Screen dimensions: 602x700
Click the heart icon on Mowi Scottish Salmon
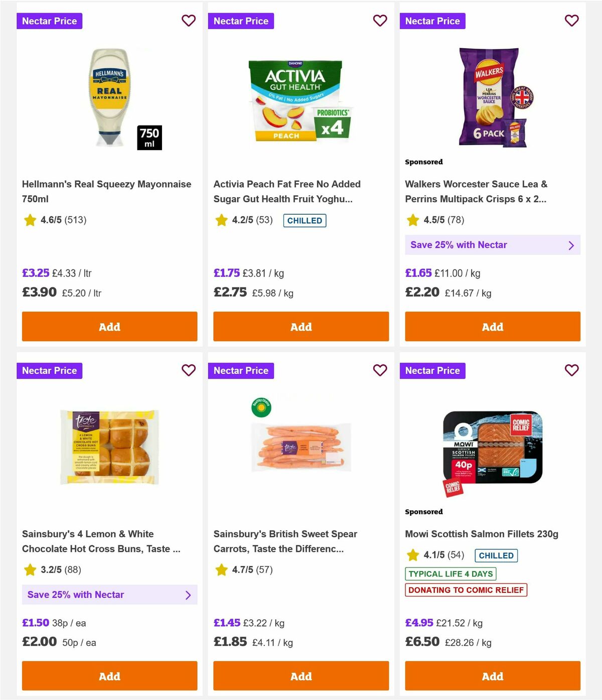click(x=572, y=370)
